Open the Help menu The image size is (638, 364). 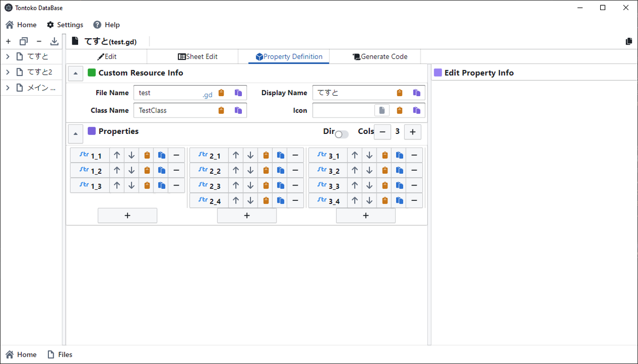coord(106,24)
